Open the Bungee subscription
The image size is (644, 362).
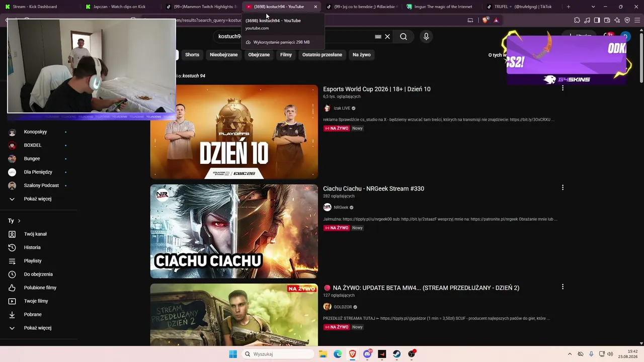point(38,158)
